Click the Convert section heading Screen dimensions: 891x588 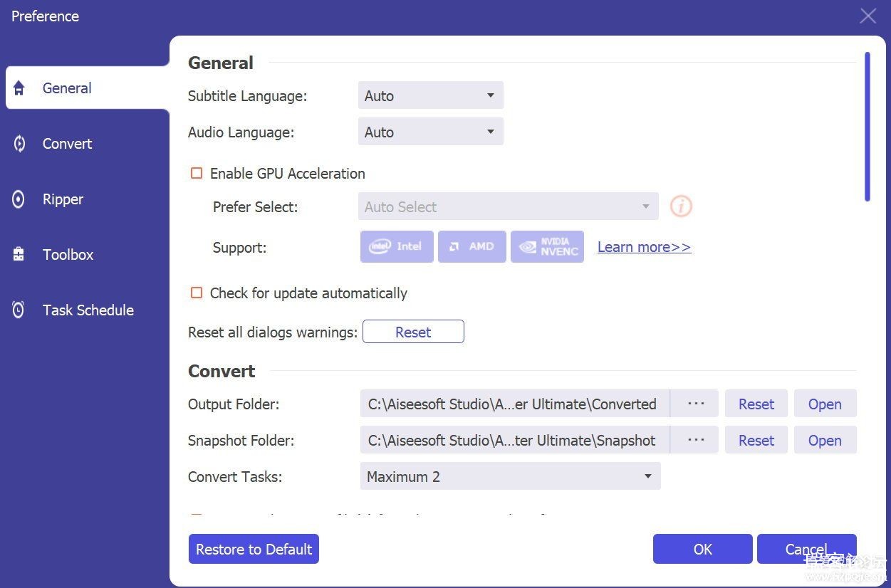pyautogui.click(x=222, y=371)
